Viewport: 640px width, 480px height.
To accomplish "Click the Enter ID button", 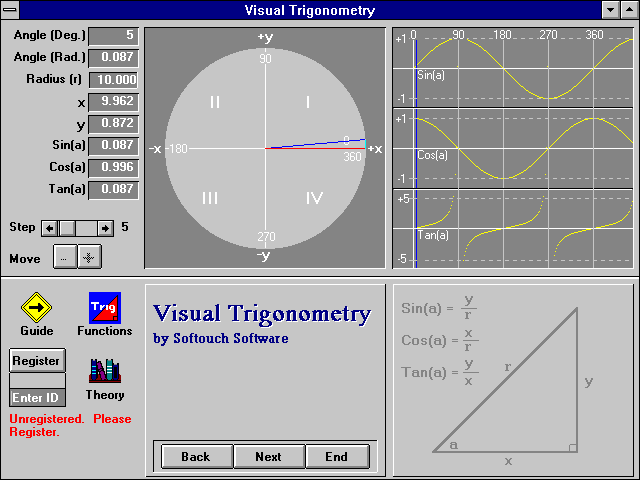I will [37, 398].
